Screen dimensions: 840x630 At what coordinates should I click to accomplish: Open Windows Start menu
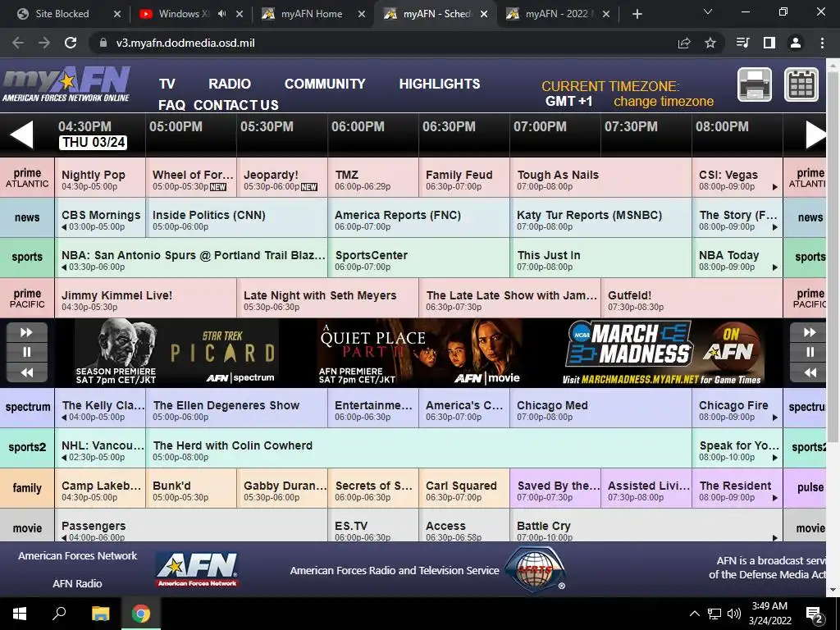20,614
